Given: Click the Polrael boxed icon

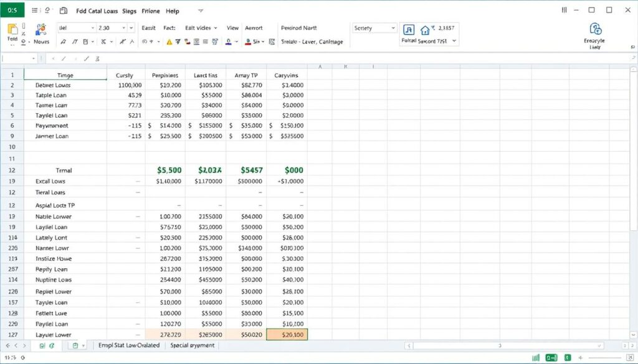Looking at the screenshot, I should click(409, 30).
